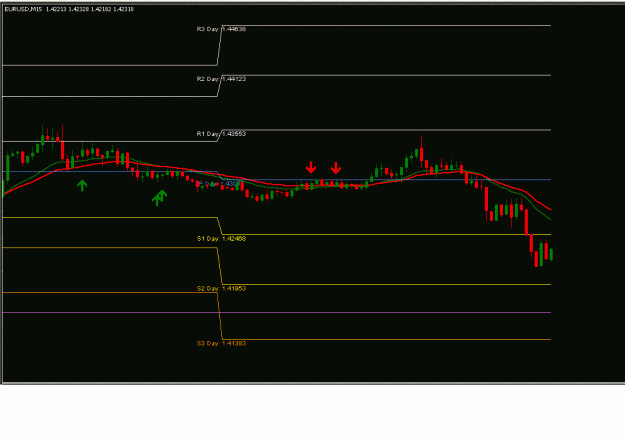Viewport: 625px width, 442px height.
Task: Click the purple horizontal line
Action: 277,312
